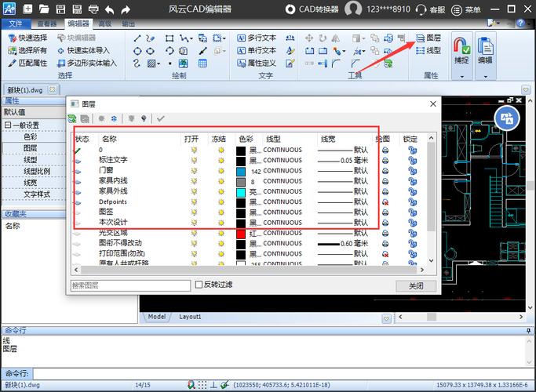Click 快速选择 in the ribbon
This screenshot has height=392, width=536.
pos(27,38)
